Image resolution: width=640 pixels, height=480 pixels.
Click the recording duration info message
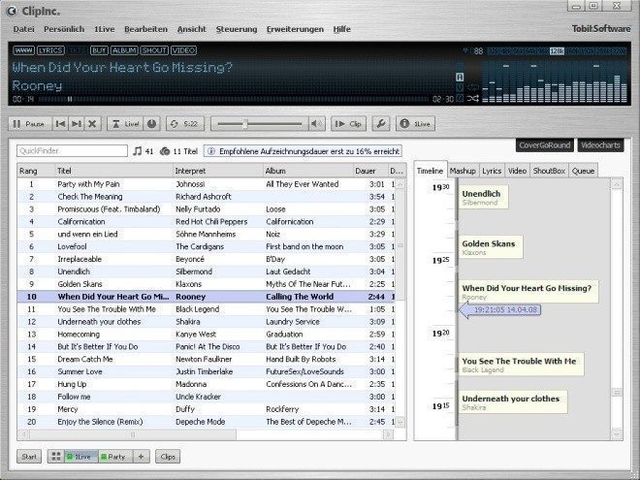303,151
